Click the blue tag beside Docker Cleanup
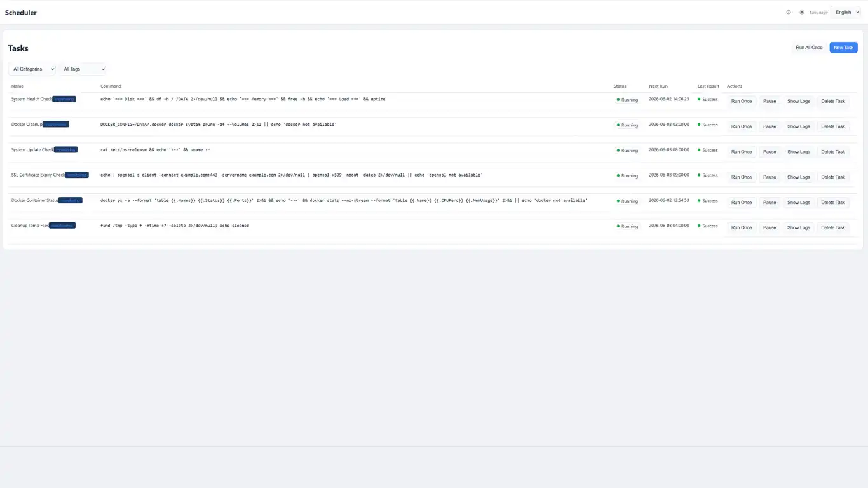The image size is (868, 488). [56, 125]
